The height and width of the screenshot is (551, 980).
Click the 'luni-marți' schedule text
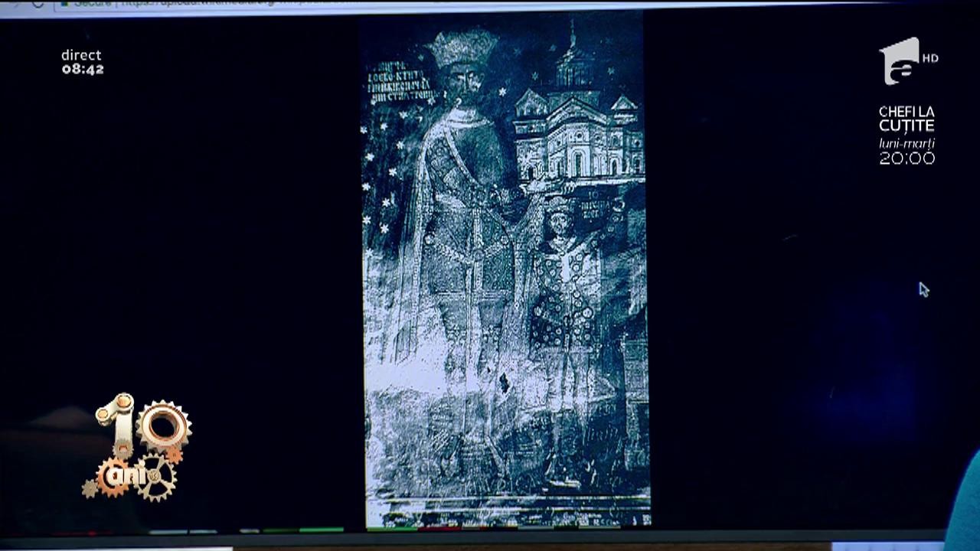click(906, 143)
